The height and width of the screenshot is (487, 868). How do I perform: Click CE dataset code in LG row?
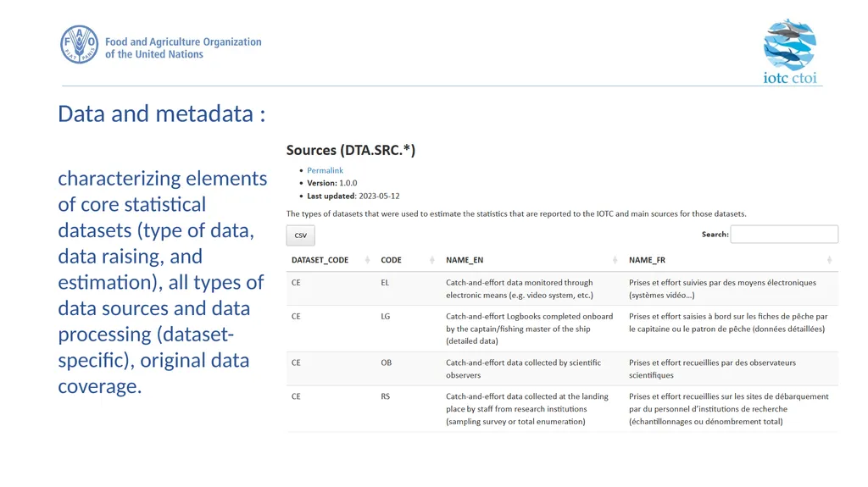(296, 317)
